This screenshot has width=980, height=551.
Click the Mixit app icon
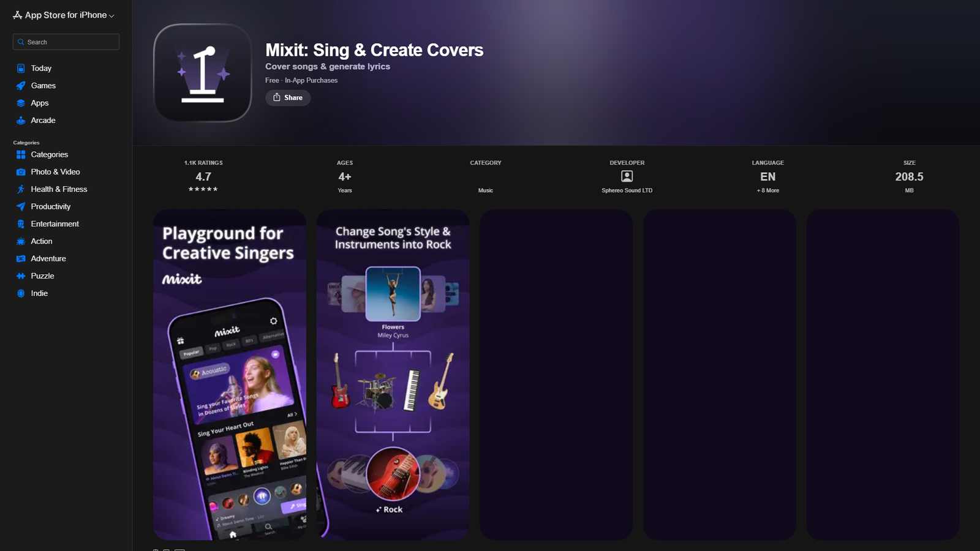click(x=203, y=73)
